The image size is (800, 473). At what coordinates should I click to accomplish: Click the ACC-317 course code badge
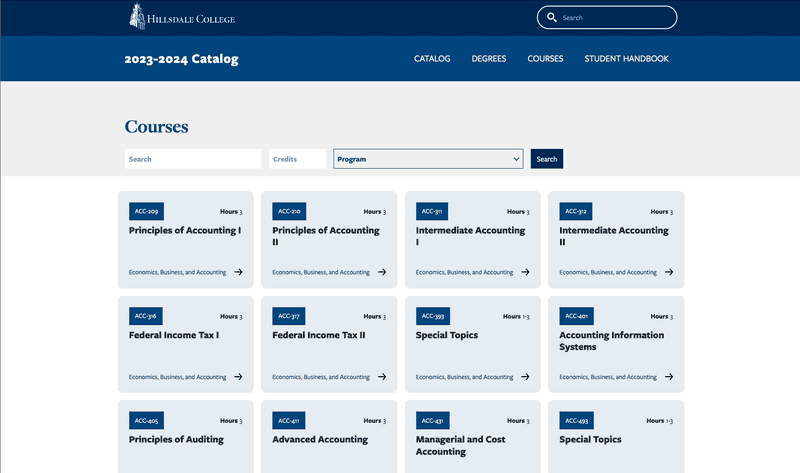[289, 316]
